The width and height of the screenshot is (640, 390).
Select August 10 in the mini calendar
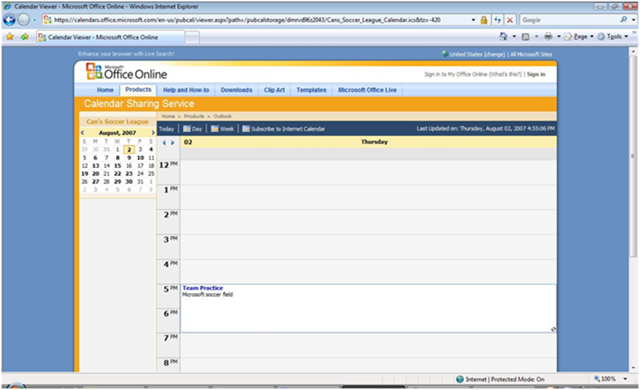(x=140, y=158)
